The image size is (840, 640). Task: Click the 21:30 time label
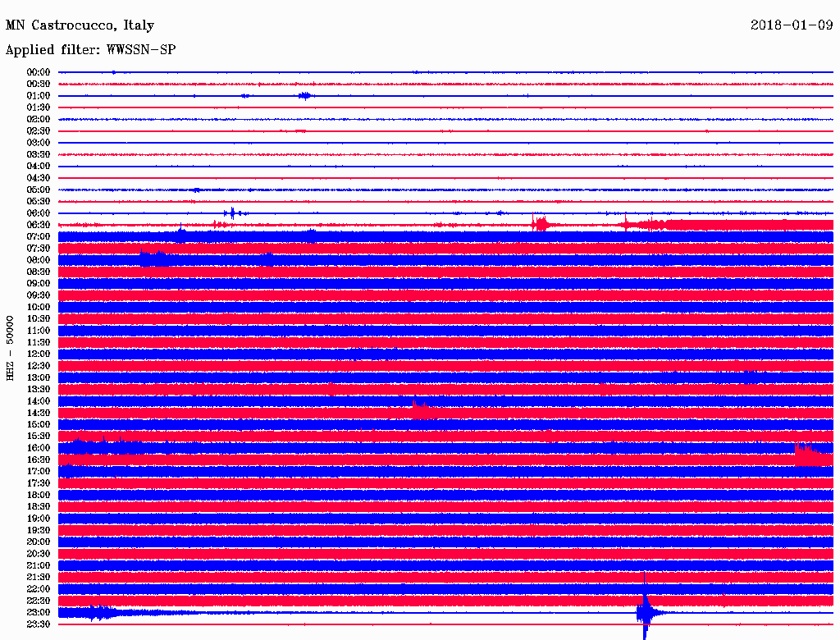pos(38,578)
